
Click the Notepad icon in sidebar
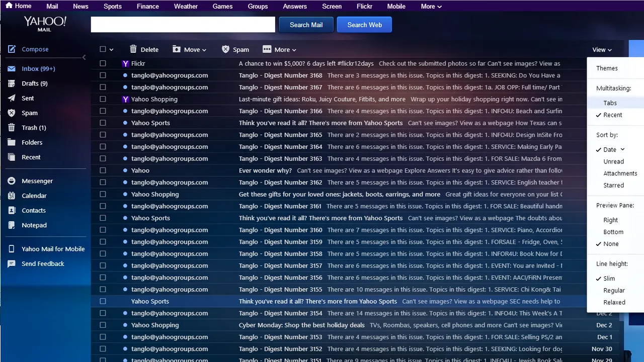point(12,225)
